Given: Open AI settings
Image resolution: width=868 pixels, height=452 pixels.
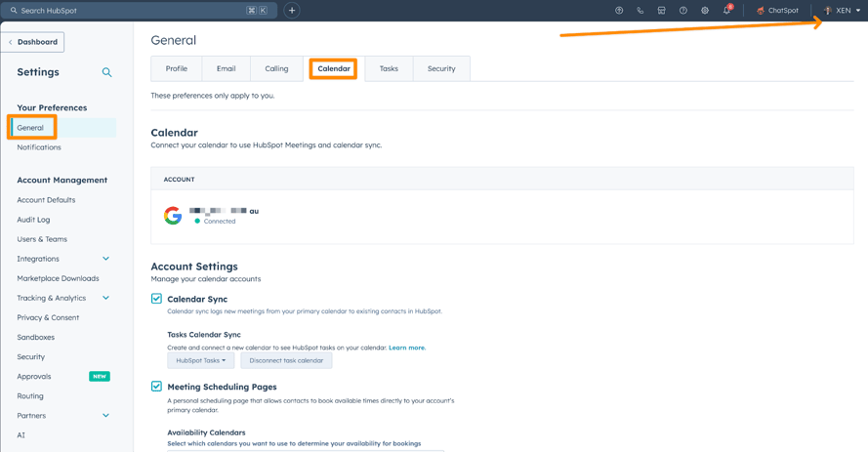Looking at the screenshot, I should [x=21, y=435].
